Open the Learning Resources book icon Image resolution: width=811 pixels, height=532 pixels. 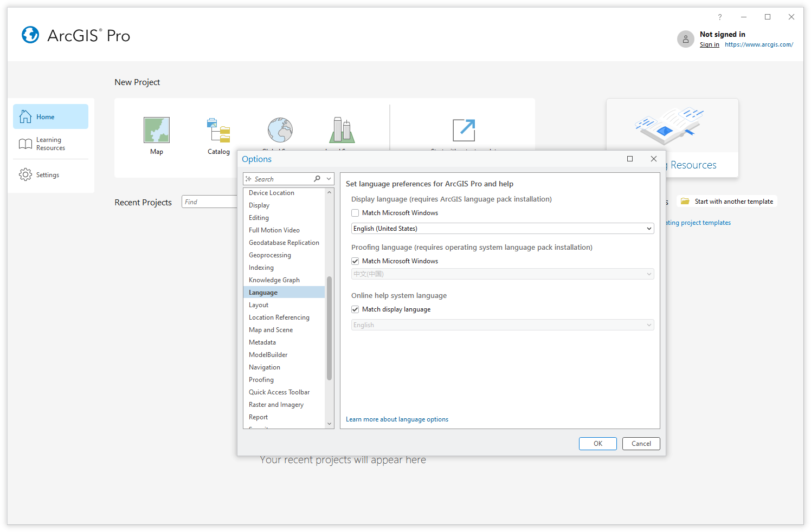(25, 144)
